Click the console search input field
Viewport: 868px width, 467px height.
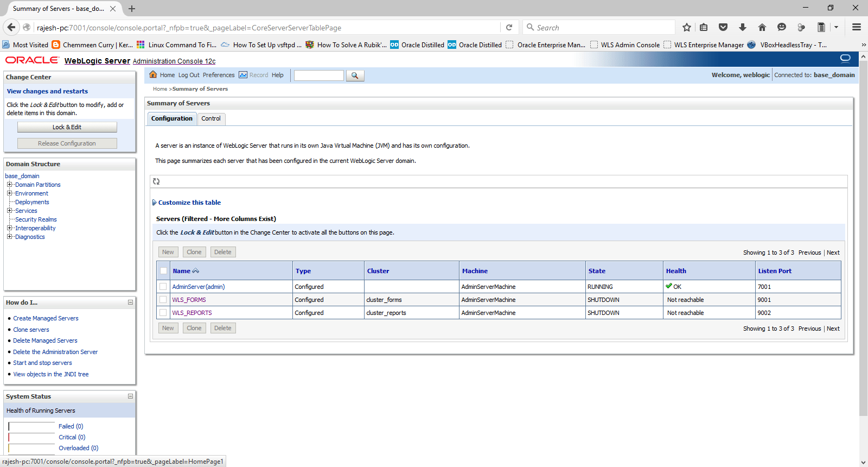click(319, 75)
